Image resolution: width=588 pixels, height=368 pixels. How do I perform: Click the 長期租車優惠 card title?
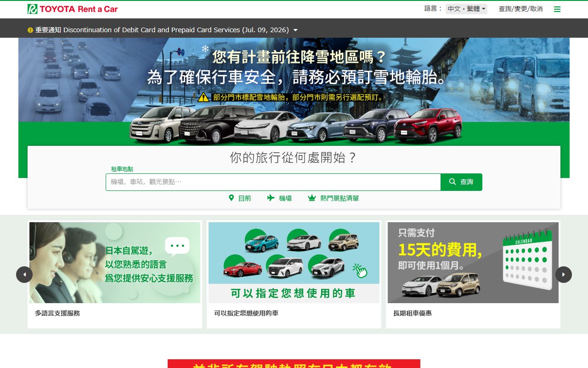413,313
